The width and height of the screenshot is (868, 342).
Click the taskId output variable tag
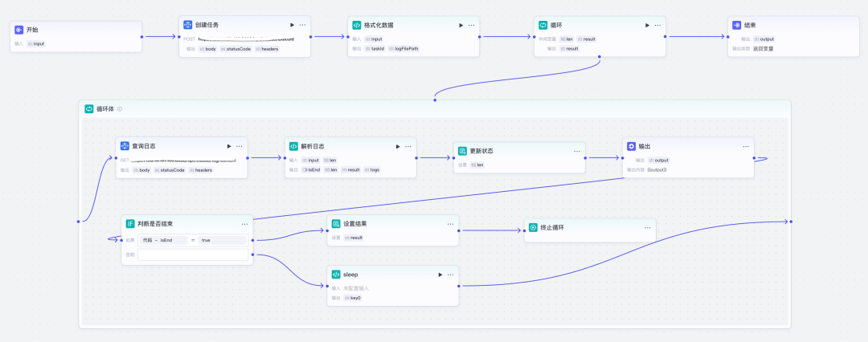(x=375, y=49)
